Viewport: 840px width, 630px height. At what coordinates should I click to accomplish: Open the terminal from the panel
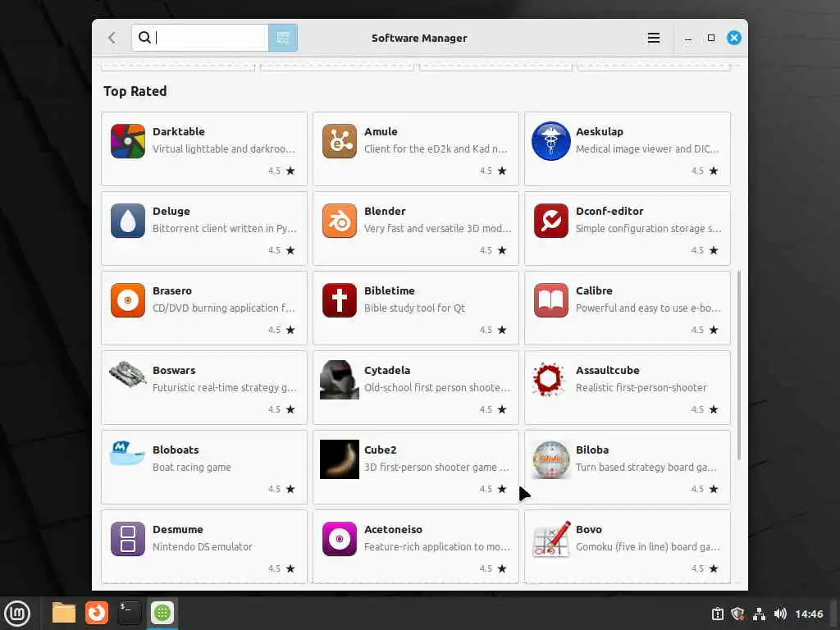point(129,613)
